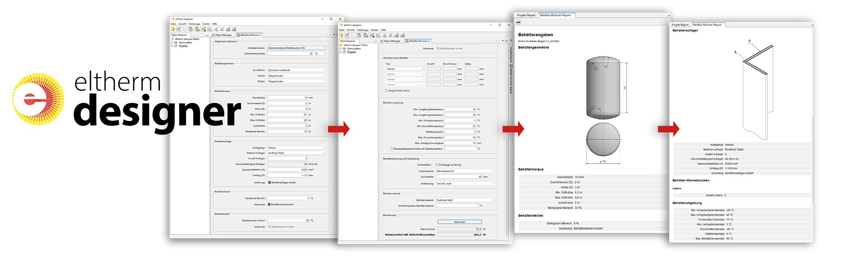Click the orange search icon in the first window toolbar
868x260 pixels.
(173, 29)
